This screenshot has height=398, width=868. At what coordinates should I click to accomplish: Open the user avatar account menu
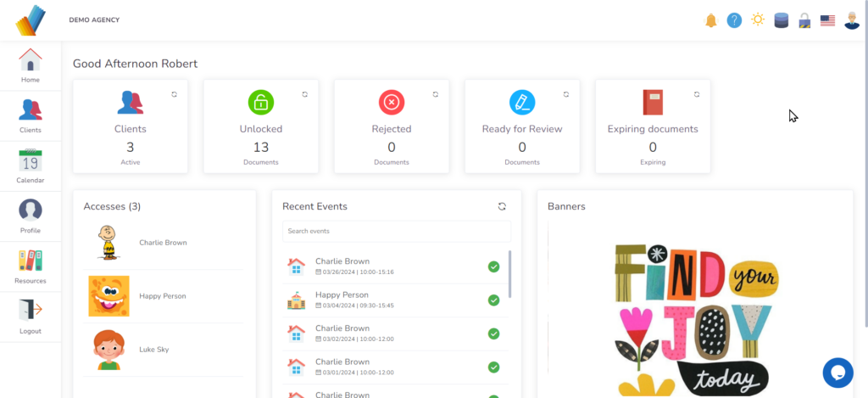(x=852, y=20)
